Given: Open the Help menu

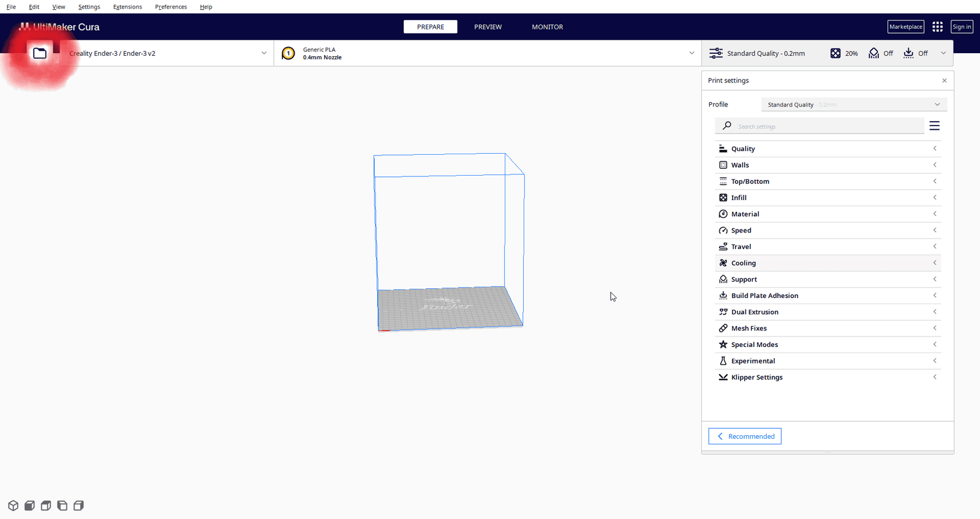Looking at the screenshot, I should coord(206,7).
